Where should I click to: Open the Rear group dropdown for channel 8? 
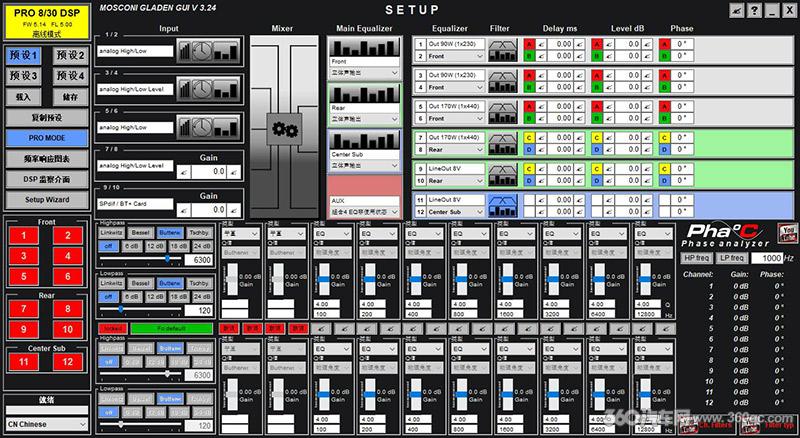click(456, 150)
